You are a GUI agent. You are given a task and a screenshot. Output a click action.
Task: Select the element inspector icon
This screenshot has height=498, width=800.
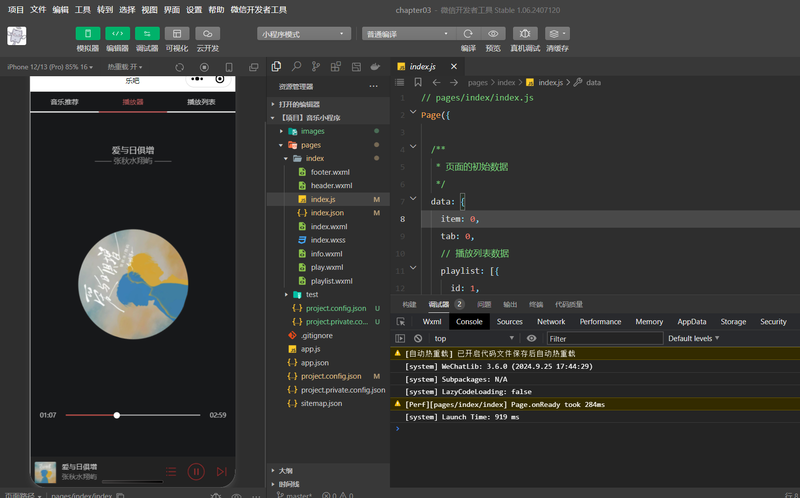[401, 321]
